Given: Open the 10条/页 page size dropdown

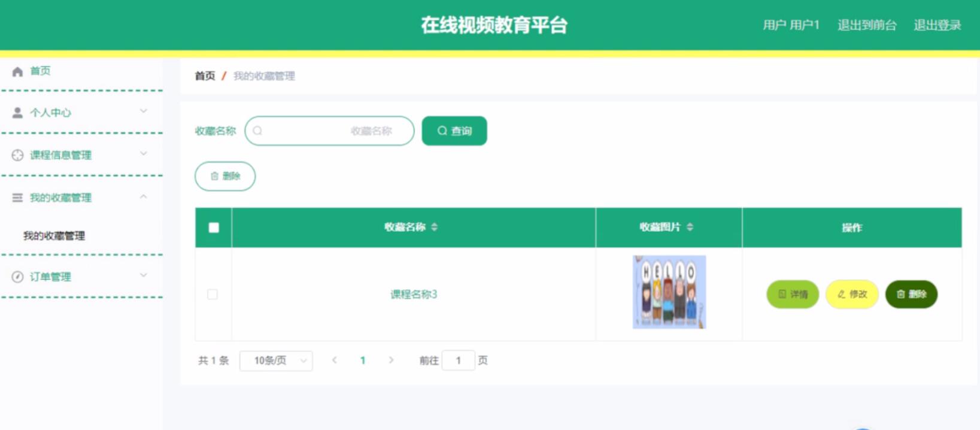Looking at the screenshot, I should [276, 361].
